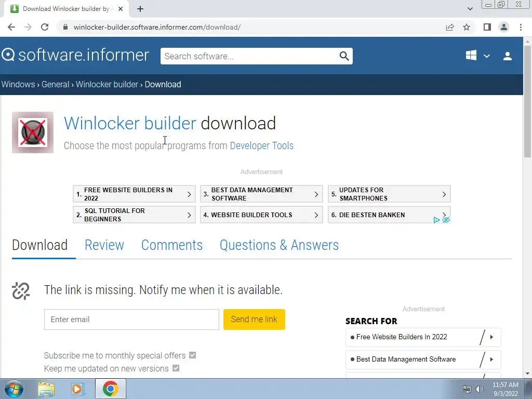Click the scrollbar down arrow
This screenshot has height=399, width=532.
coord(527,374)
